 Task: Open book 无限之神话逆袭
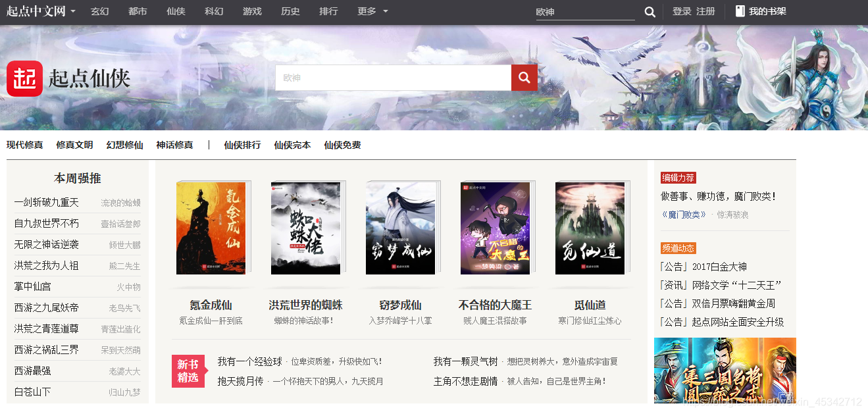tap(47, 244)
